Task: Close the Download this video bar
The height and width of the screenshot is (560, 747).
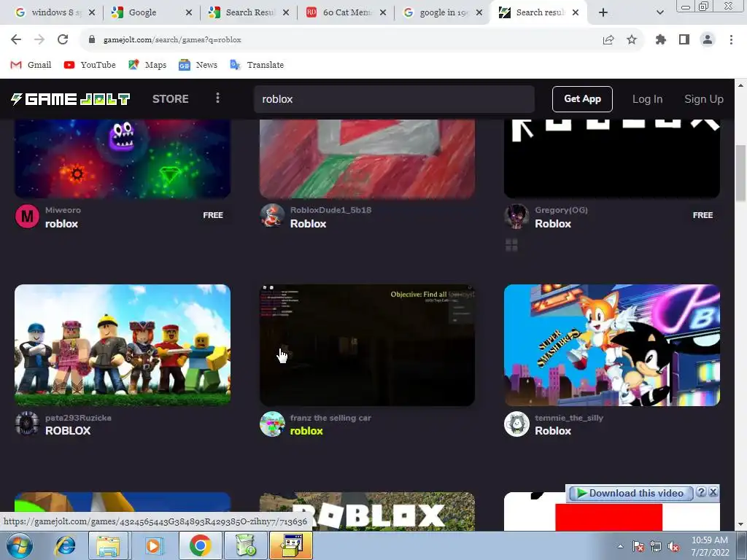Action: tap(713, 492)
